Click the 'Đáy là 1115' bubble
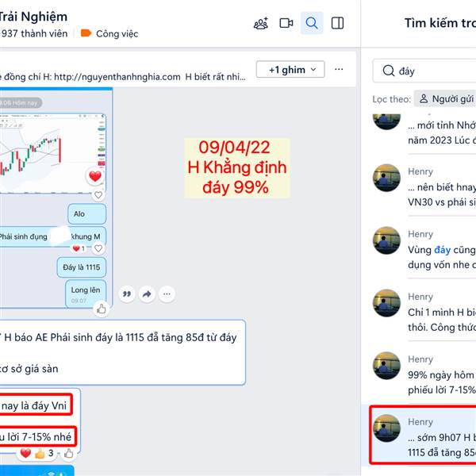Image resolution: width=476 pixels, height=476 pixels. point(82,267)
